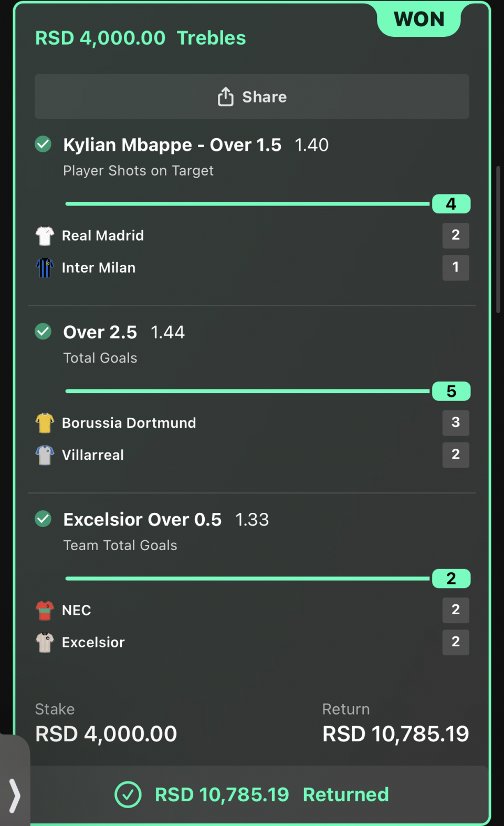Screen dimensions: 504x826
Task: Select the WON status tab
Action: (419, 19)
